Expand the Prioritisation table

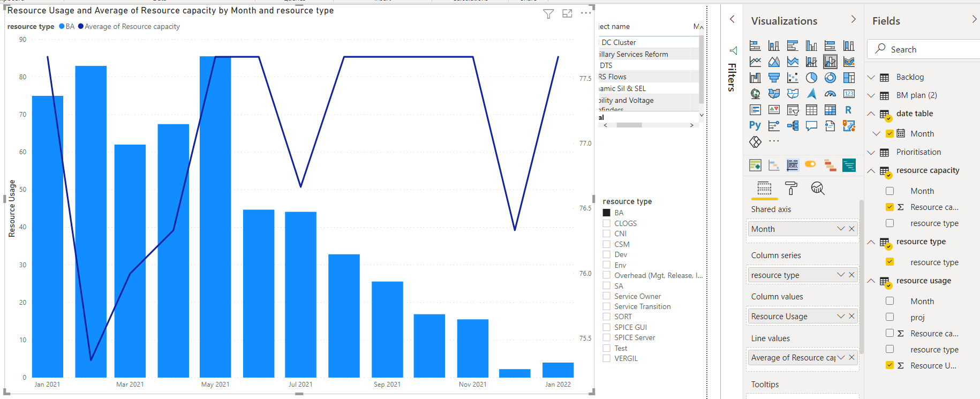coord(871,152)
